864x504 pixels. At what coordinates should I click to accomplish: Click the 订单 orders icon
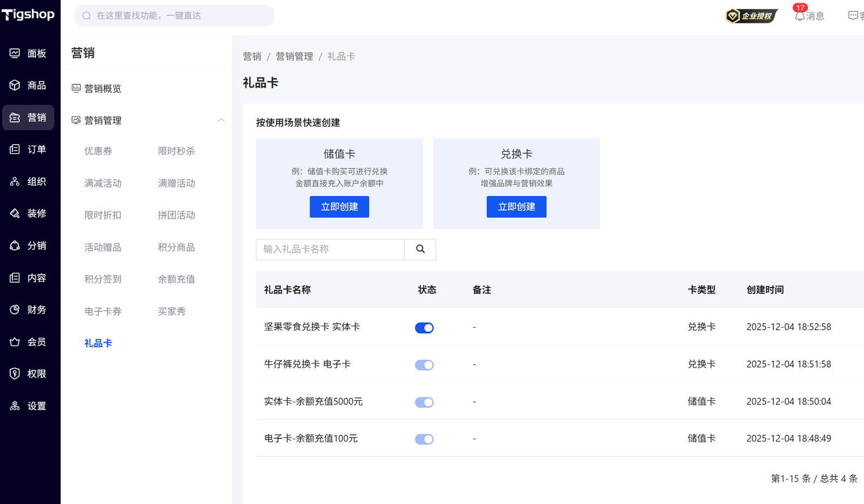[x=15, y=149]
